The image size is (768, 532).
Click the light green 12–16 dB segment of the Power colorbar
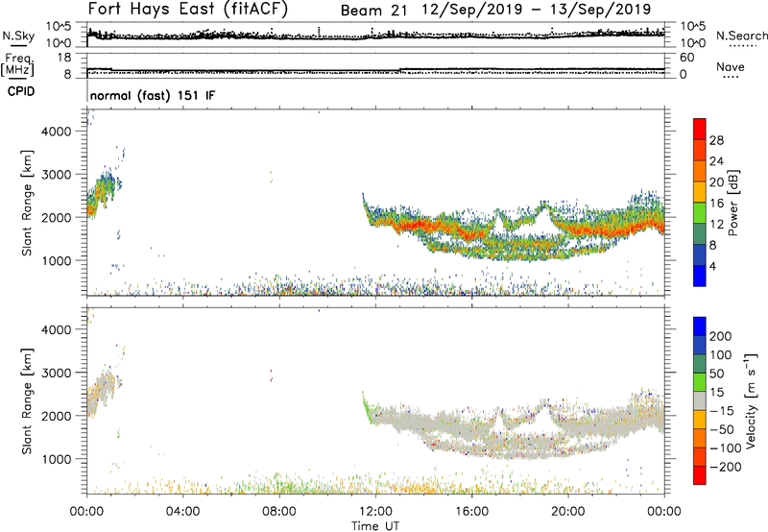(700, 212)
